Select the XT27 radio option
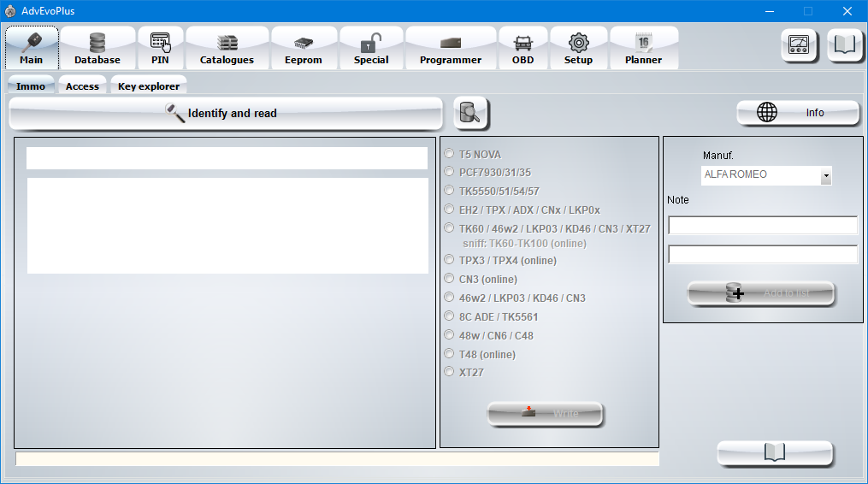Image resolution: width=868 pixels, height=484 pixels. click(x=449, y=372)
